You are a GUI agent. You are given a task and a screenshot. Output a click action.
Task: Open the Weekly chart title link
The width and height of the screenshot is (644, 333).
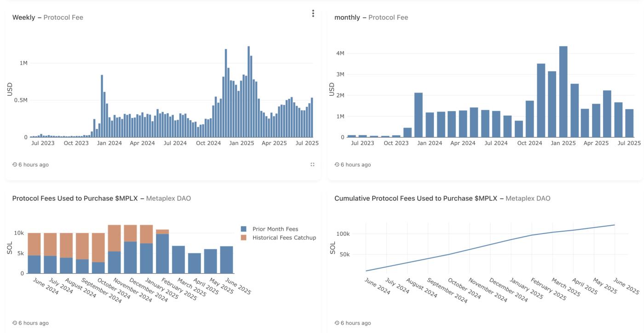coord(23,18)
